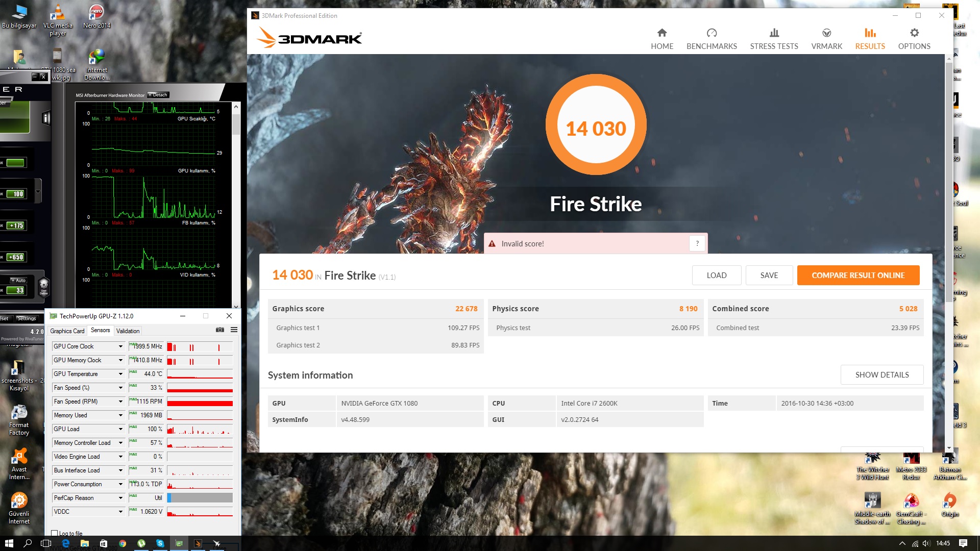Open uTorrent from taskbar
The height and width of the screenshot is (551, 980).
click(141, 543)
